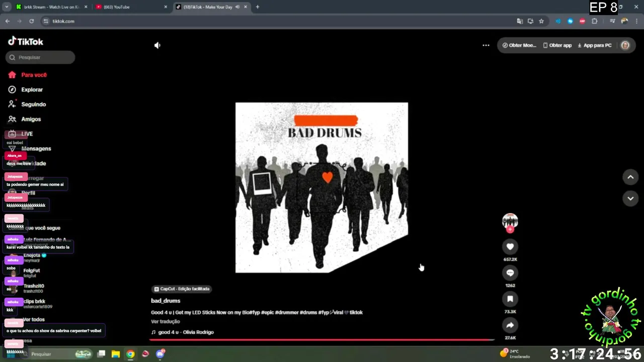Click the Chrome taskbar icon

click(130, 354)
